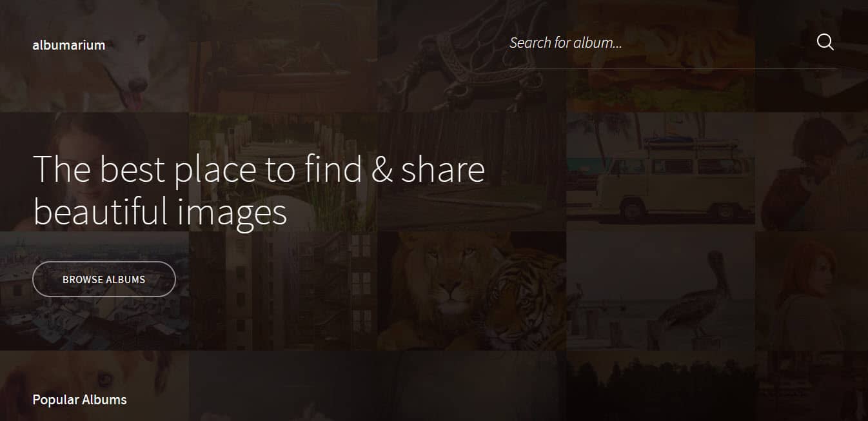Viewport: 868px width, 421px height.
Task: Open the potted plants table photo
Action: [283, 56]
